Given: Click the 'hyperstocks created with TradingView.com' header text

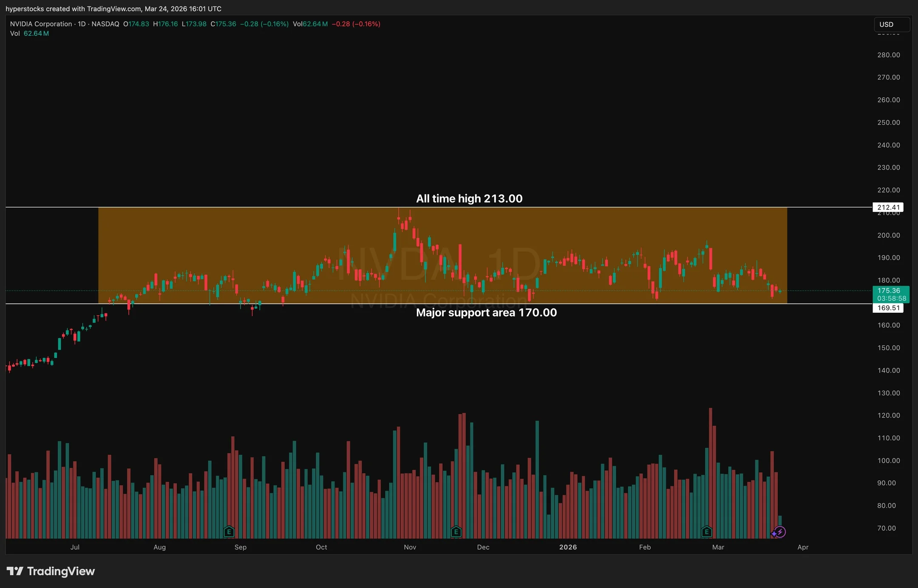Looking at the screenshot, I should pos(73,8).
